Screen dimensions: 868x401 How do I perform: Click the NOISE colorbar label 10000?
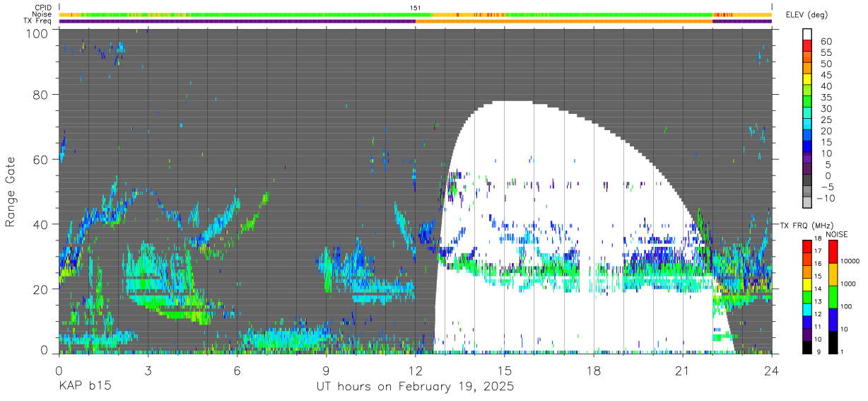[850, 262]
